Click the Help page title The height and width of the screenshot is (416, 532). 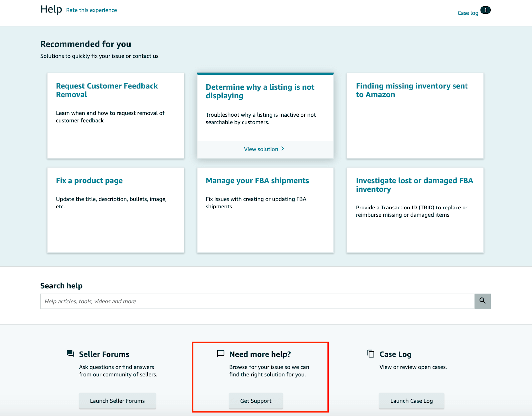pyautogui.click(x=51, y=9)
